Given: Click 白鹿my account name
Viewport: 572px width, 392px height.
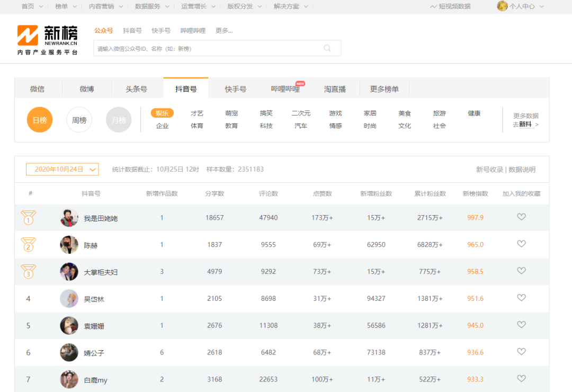Looking at the screenshot, I should click(x=95, y=380).
